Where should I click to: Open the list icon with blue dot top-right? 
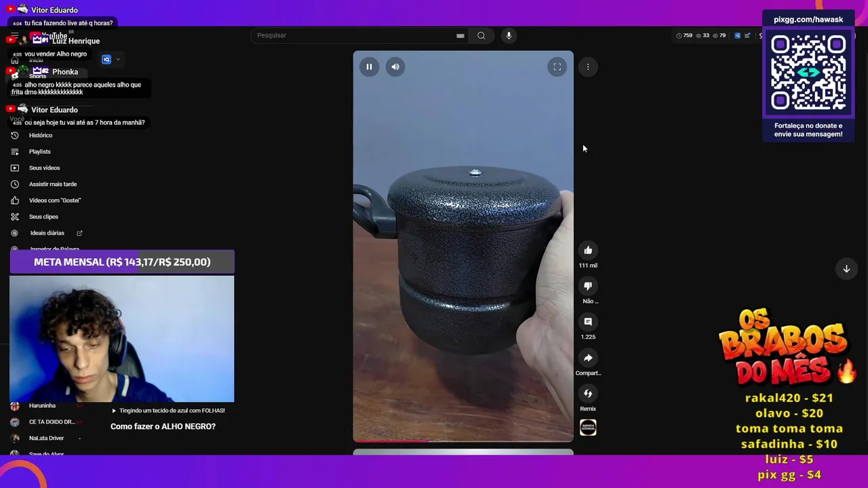coord(747,35)
